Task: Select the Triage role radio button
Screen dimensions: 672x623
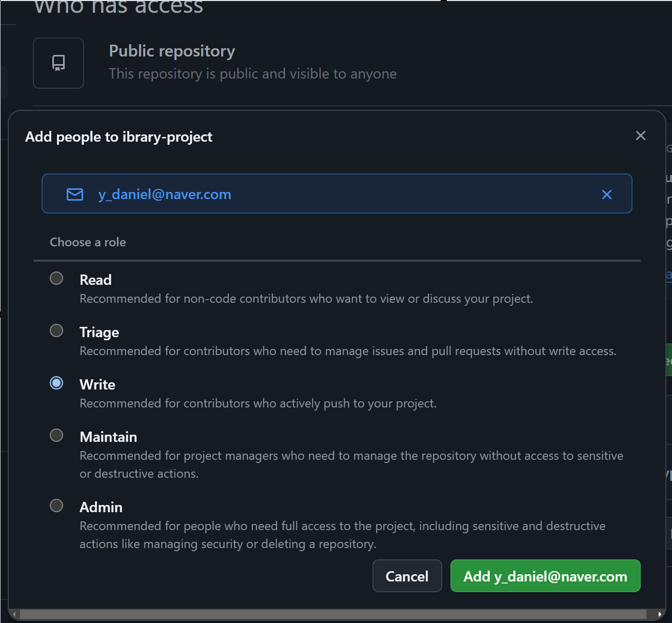Action: point(56,330)
